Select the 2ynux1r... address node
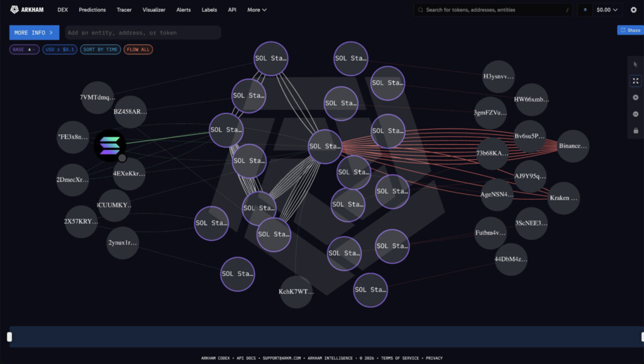Image resolution: width=644 pixels, height=364 pixels. tap(123, 242)
